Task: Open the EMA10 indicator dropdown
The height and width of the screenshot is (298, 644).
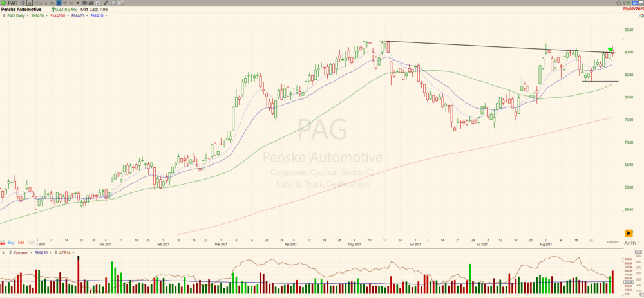Action: point(106,15)
